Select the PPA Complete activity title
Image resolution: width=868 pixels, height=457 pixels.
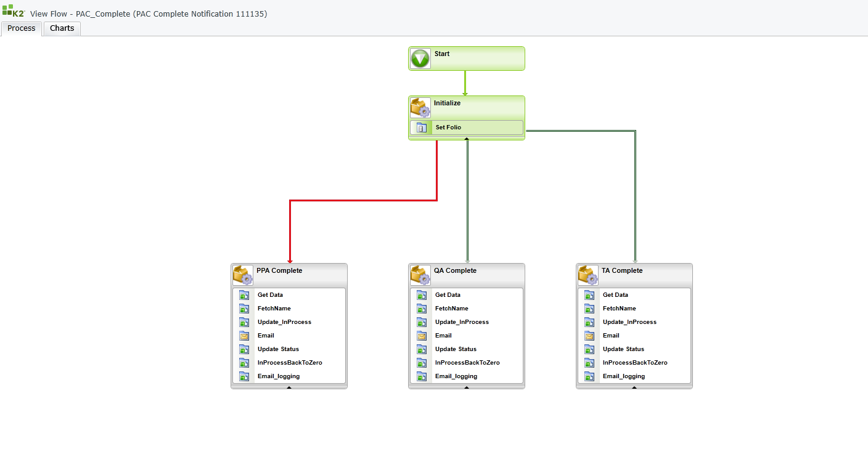pos(279,271)
